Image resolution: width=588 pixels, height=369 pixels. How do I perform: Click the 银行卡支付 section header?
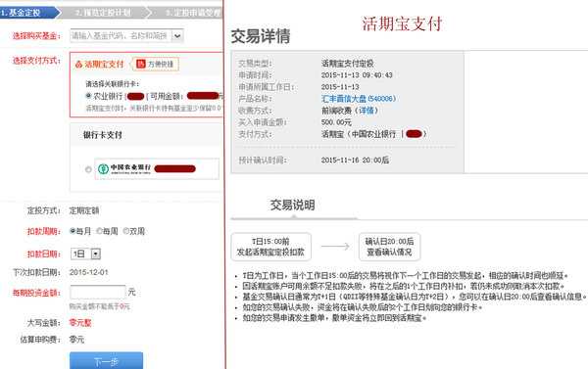point(102,135)
